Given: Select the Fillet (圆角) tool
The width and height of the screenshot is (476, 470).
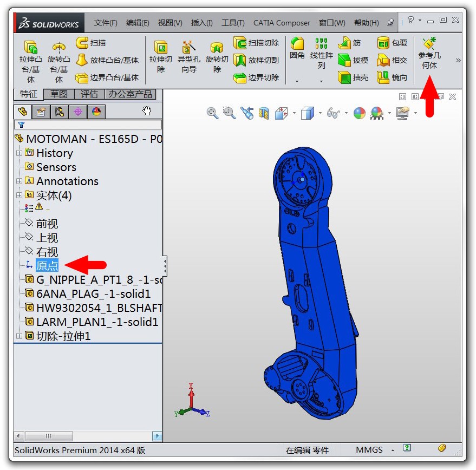Looking at the screenshot, I should [297, 48].
